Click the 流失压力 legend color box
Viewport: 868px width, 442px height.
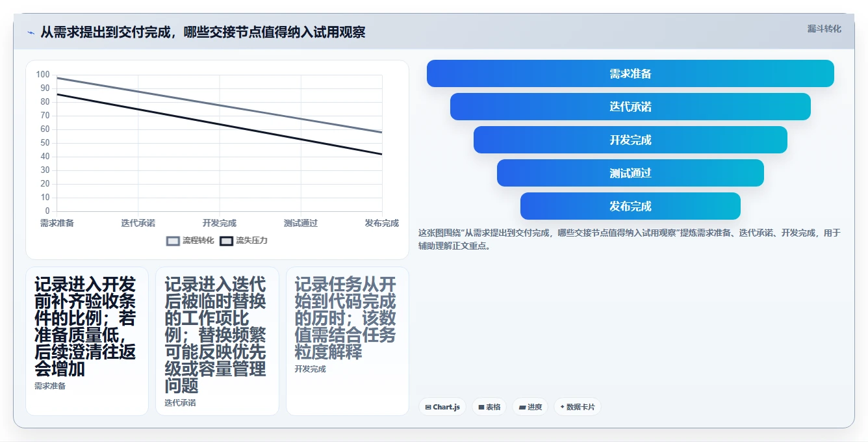tap(226, 241)
